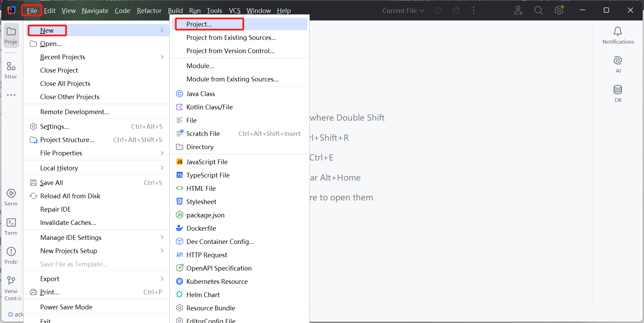Open the DB database tool window
This screenshot has height=323, width=644.
(617, 90)
